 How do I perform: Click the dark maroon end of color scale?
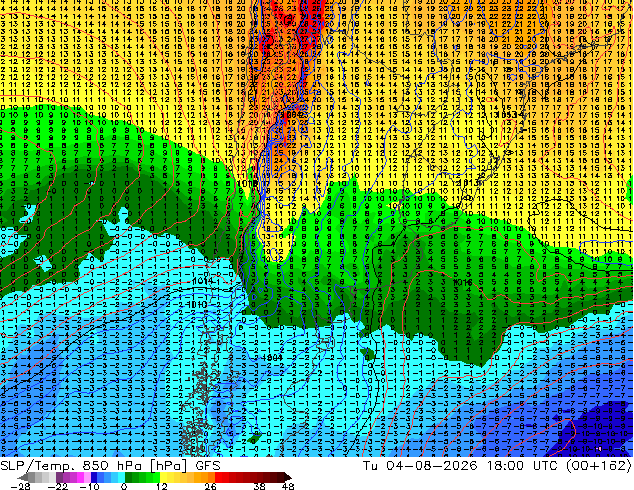coord(283,477)
